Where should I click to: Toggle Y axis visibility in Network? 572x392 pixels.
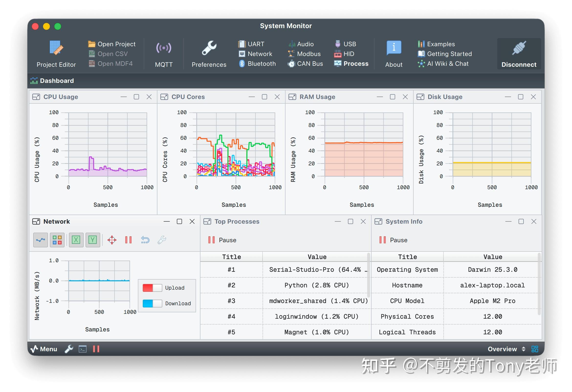(x=93, y=240)
